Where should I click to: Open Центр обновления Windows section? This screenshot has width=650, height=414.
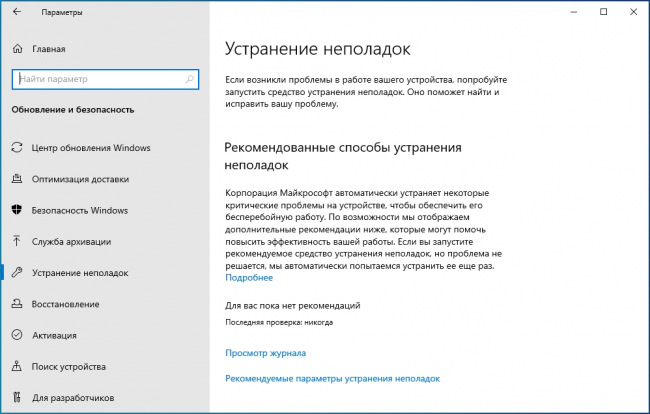point(91,148)
